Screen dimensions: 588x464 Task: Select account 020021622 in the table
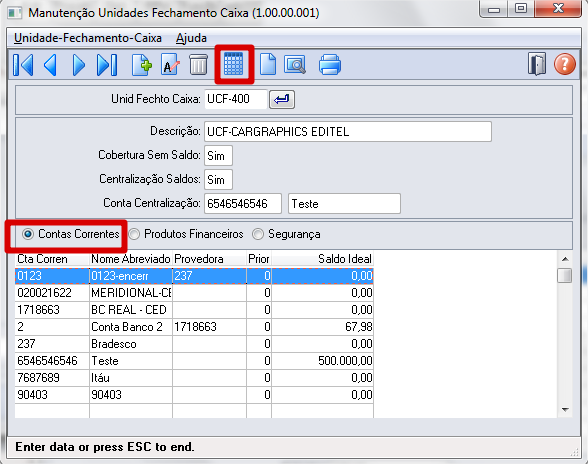tap(52, 293)
